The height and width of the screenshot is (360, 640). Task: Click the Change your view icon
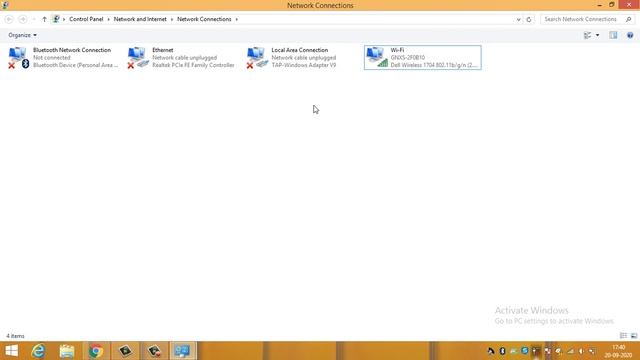tap(588, 36)
